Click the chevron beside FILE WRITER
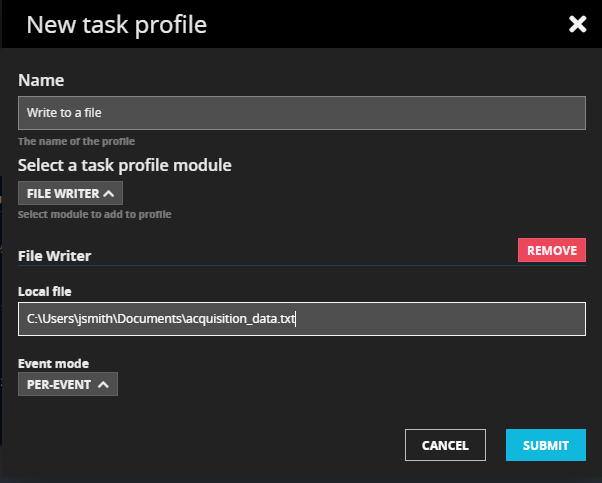The image size is (602, 483). point(108,193)
